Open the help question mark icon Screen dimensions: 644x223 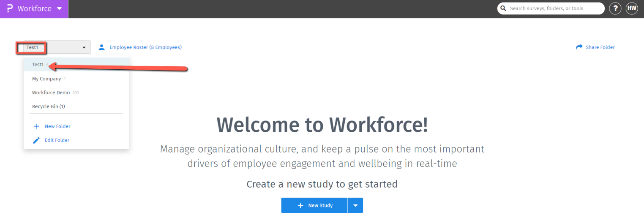615,8
